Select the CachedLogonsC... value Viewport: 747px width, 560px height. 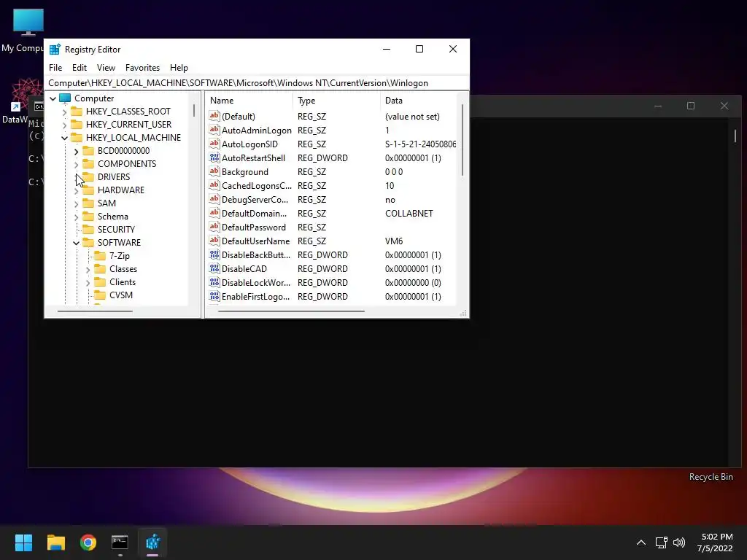tap(256, 186)
